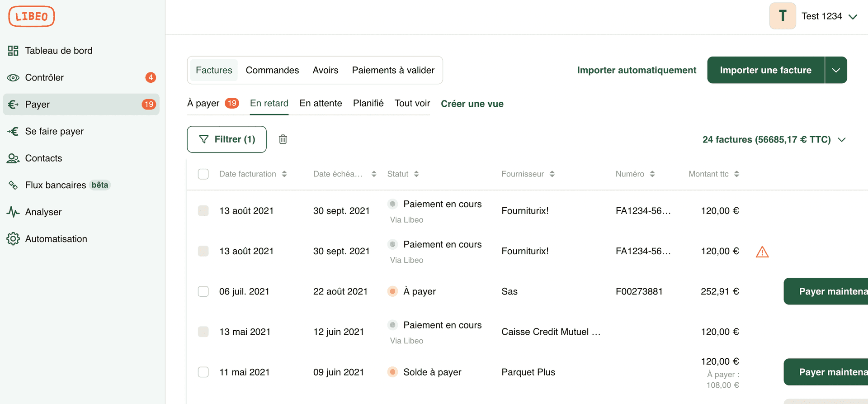Click due date 22 août 2021
Image resolution: width=868 pixels, height=404 pixels.
pyautogui.click(x=340, y=291)
